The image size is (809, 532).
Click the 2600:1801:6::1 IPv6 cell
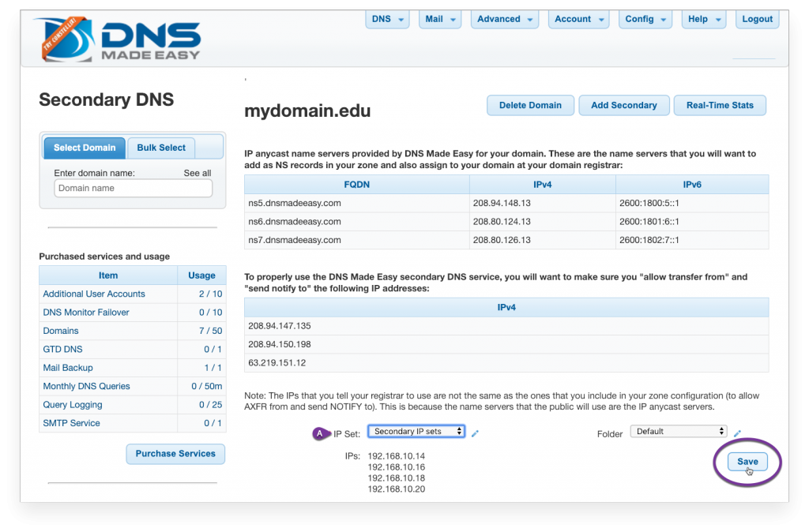pos(692,222)
